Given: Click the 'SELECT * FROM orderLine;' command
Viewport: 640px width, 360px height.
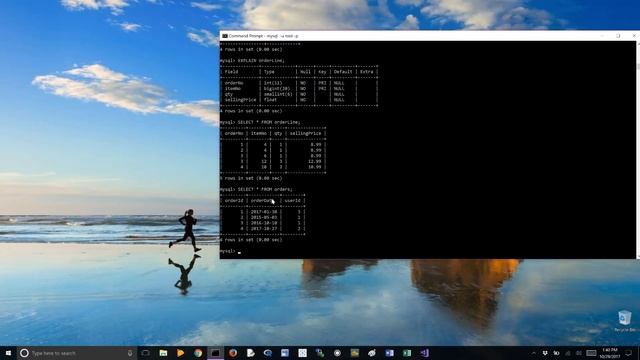Looking at the screenshot, I should tap(269, 122).
